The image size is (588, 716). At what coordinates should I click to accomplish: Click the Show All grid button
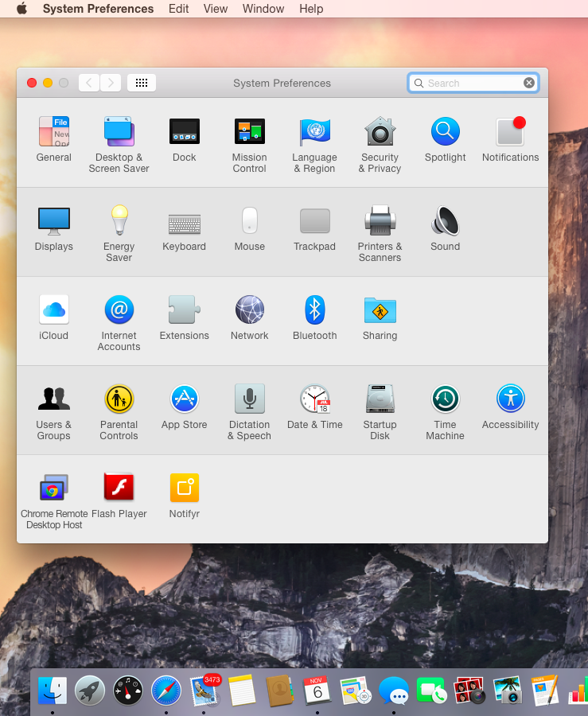pyautogui.click(x=142, y=83)
